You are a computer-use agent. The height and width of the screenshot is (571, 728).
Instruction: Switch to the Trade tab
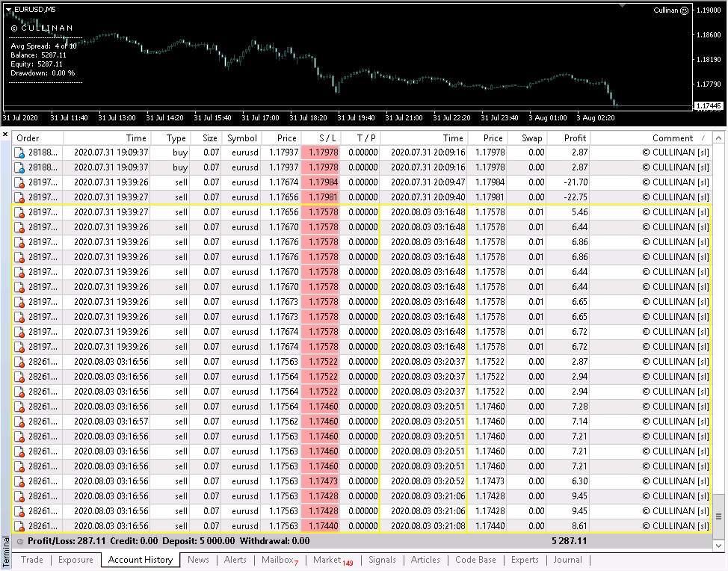tap(32, 560)
